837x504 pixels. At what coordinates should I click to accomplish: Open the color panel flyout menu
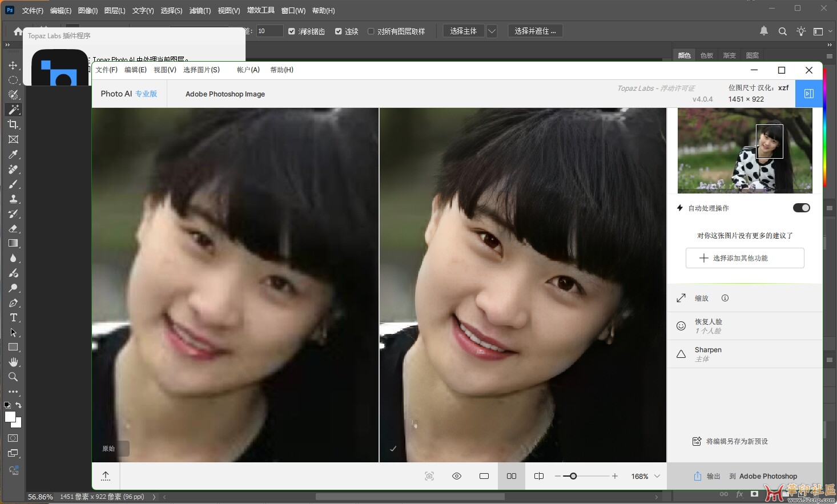pyautogui.click(x=830, y=56)
